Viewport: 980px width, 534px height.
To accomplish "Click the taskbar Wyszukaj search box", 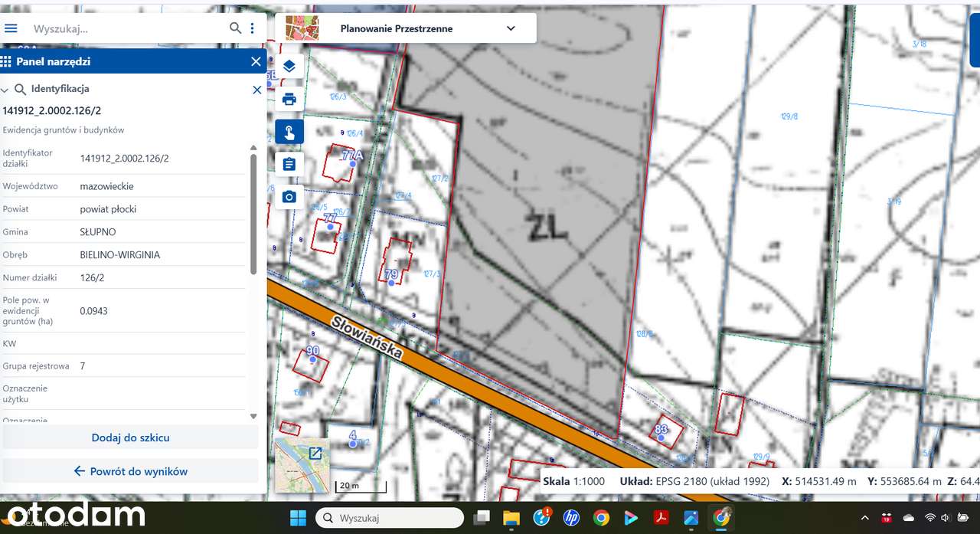I will coord(389,518).
